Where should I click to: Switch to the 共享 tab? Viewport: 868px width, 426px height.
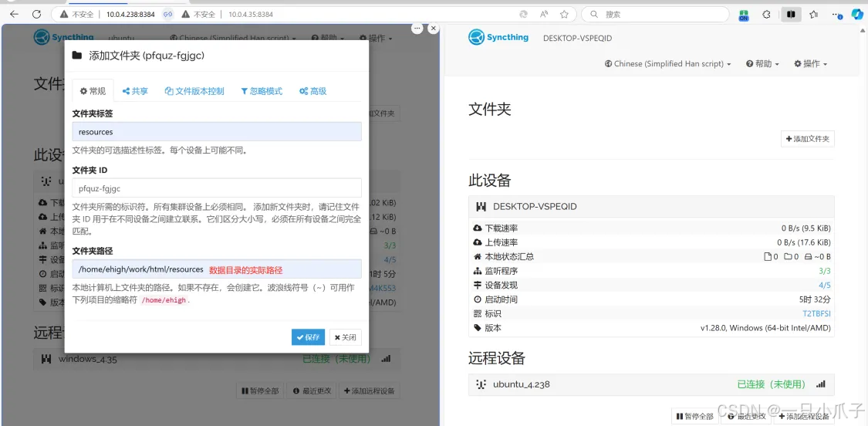coord(135,91)
